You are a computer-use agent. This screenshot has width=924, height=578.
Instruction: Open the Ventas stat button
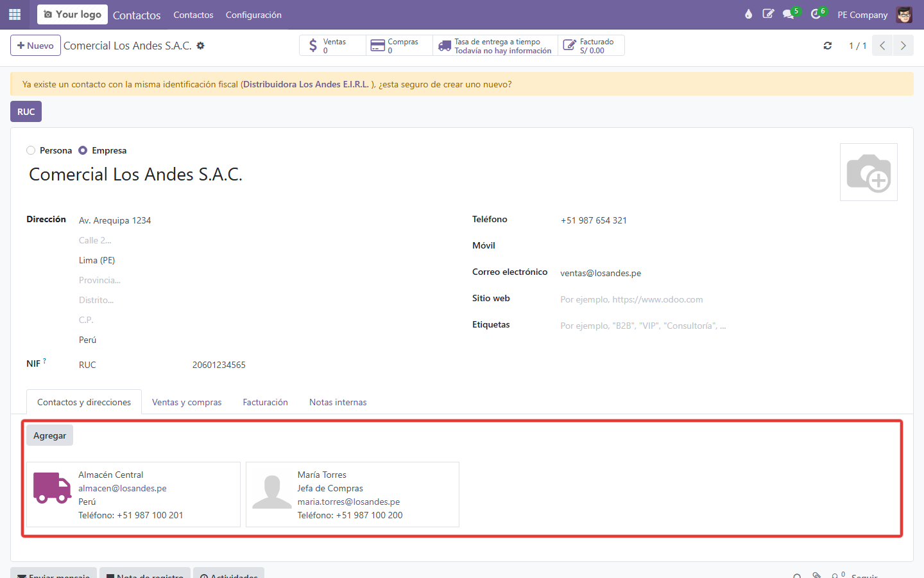coord(332,46)
